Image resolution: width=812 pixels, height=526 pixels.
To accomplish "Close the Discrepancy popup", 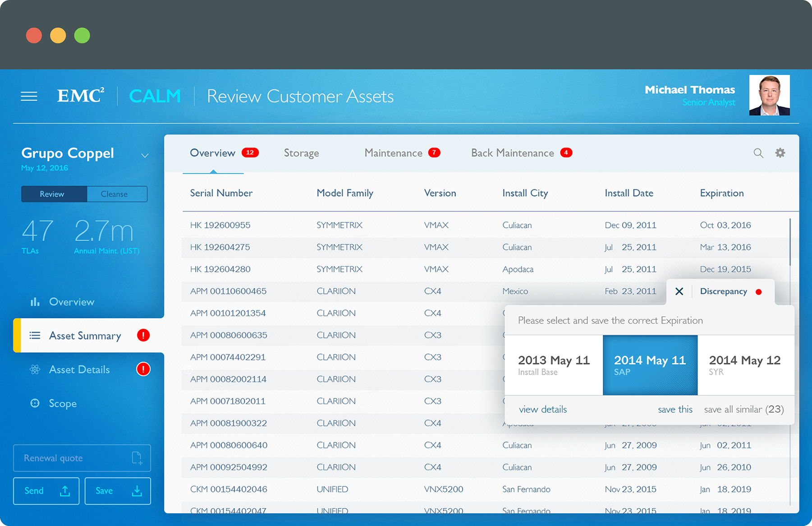I will [679, 291].
